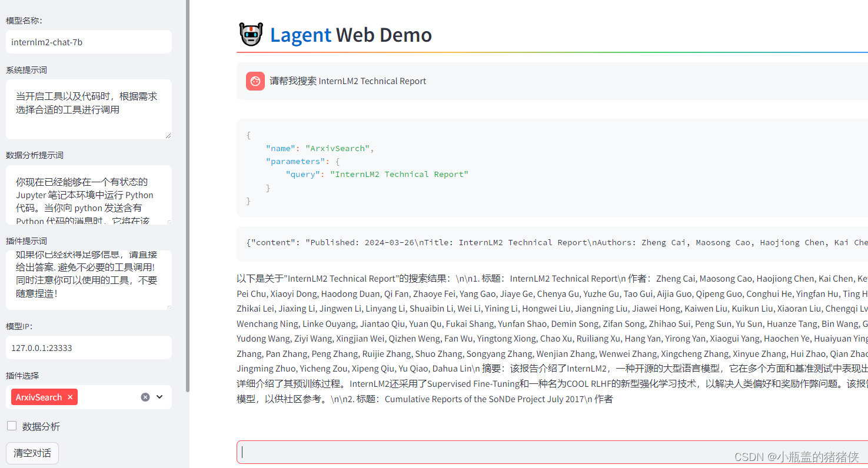This screenshot has width=868, height=468.
Task: Expand the plugin selection dropdown arrow
Action: pyautogui.click(x=159, y=397)
